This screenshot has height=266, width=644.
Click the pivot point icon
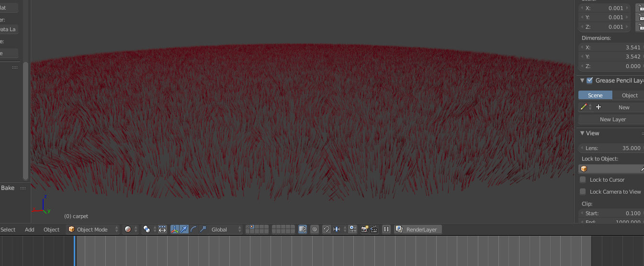point(147,230)
